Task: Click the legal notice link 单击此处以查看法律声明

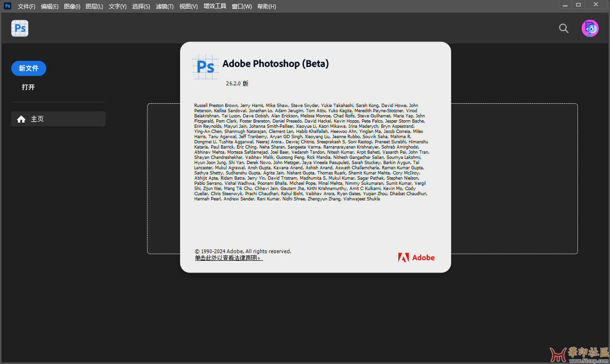Action: (229, 258)
